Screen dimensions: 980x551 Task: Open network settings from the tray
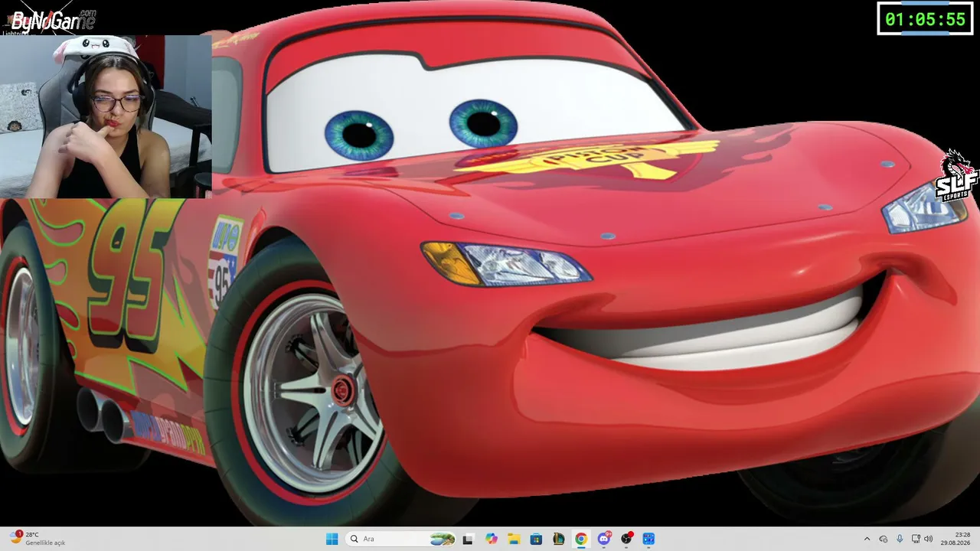916,539
